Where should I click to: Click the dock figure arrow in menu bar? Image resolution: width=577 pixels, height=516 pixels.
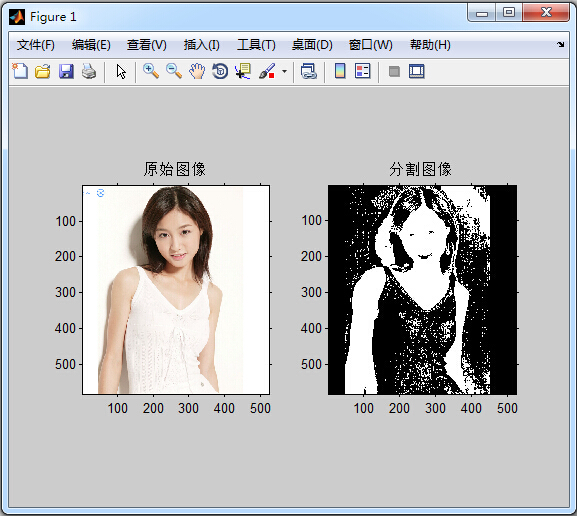pyautogui.click(x=560, y=45)
